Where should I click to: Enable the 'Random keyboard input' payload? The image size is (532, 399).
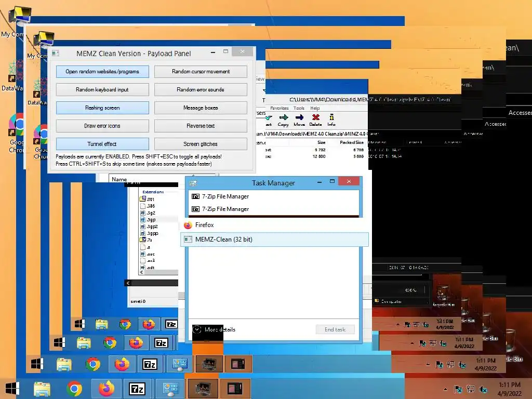102,89
